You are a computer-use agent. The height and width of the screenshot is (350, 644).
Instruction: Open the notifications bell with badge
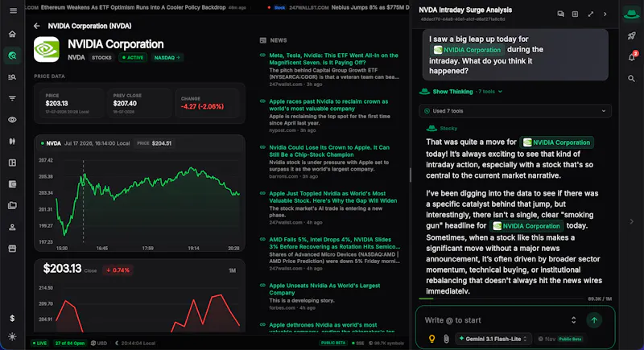(632, 56)
